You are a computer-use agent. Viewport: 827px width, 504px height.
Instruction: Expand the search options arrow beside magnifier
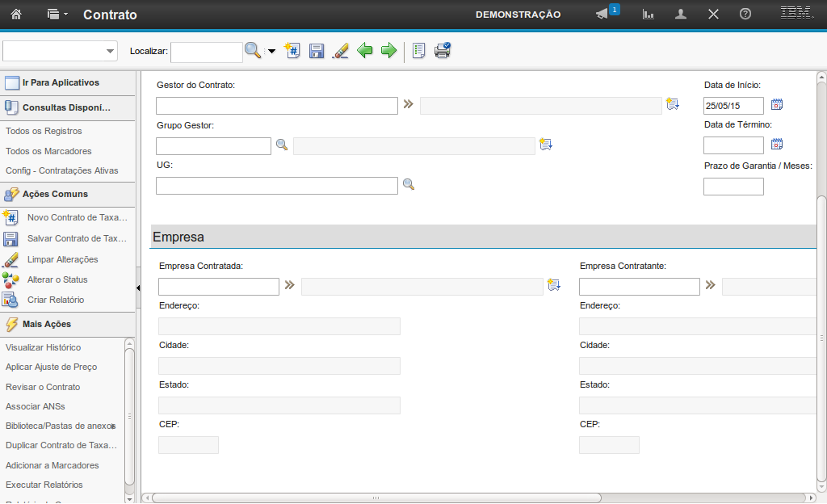(x=271, y=52)
